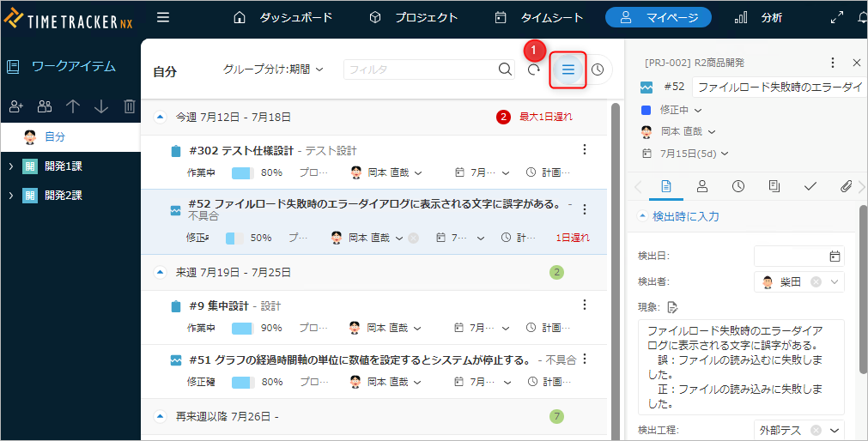The image size is (868, 441).
Task: Collapse the 今週 7月12日 group
Action: click(160, 117)
